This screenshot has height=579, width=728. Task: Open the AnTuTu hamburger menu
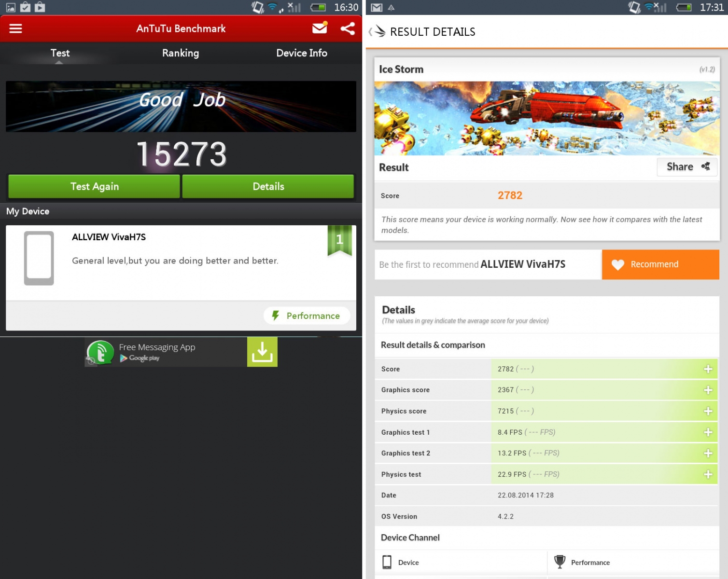[16, 28]
